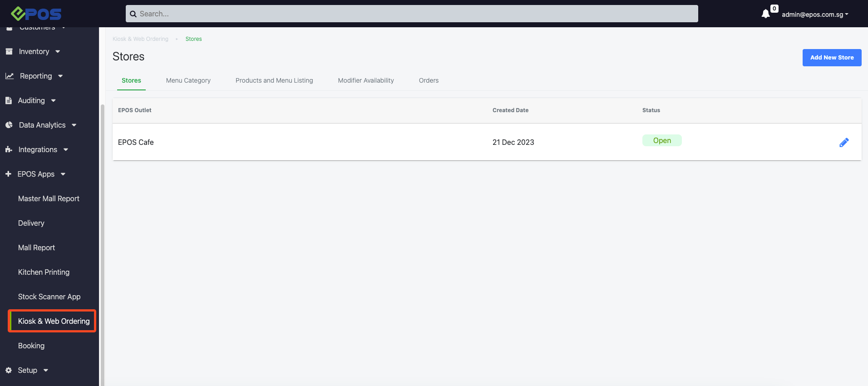Expand the Reporting menu arrow
Screen dimensions: 868x386
tap(60, 76)
